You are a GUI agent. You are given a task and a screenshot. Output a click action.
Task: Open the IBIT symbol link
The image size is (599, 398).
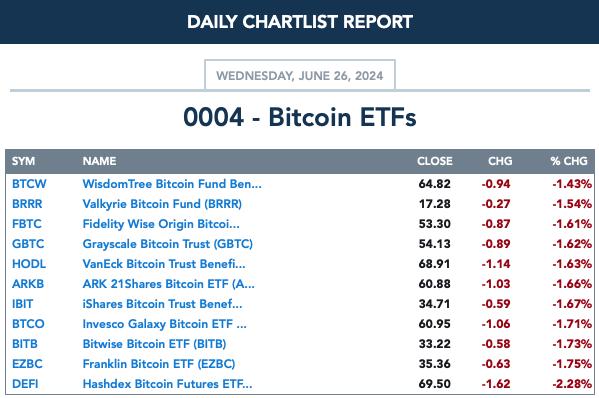pos(23,304)
